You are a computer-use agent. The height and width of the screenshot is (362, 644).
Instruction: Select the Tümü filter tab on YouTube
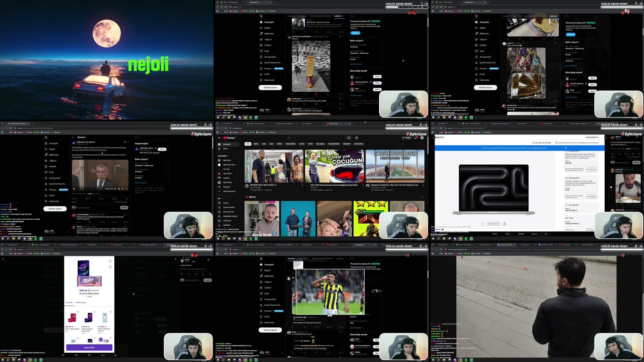click(248, 144)
